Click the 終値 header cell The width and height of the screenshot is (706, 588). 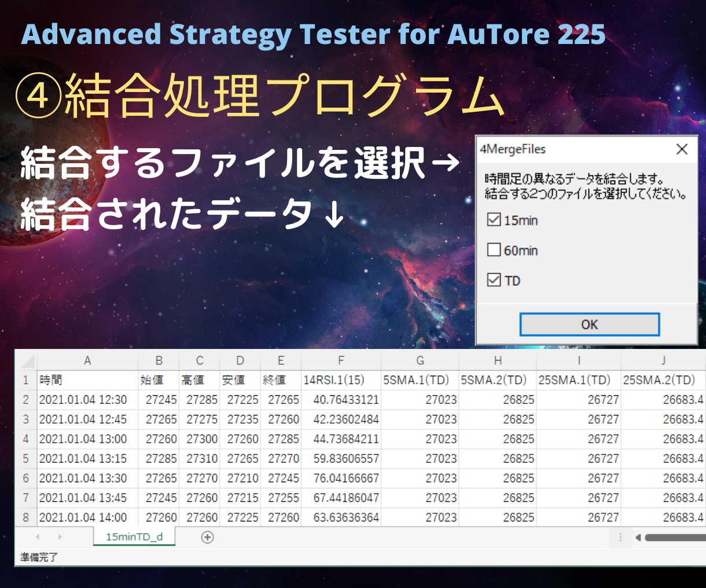pos(281,380)
